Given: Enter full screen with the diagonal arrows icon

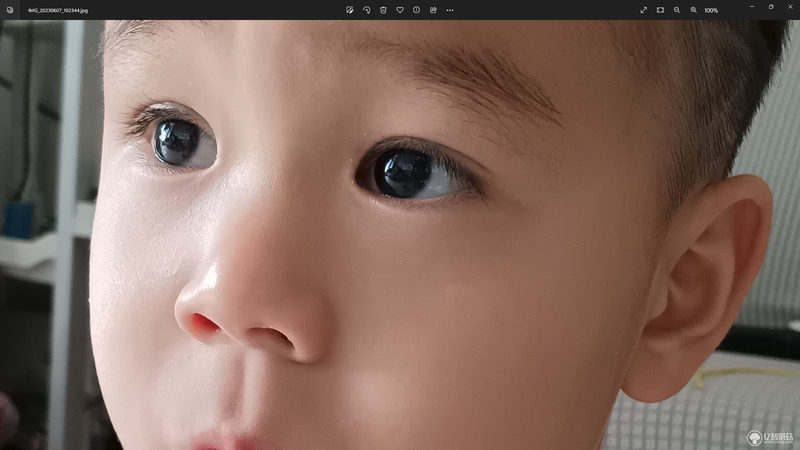Looking at the screenshot, I should pyautogui.click(x=643, y=10).
